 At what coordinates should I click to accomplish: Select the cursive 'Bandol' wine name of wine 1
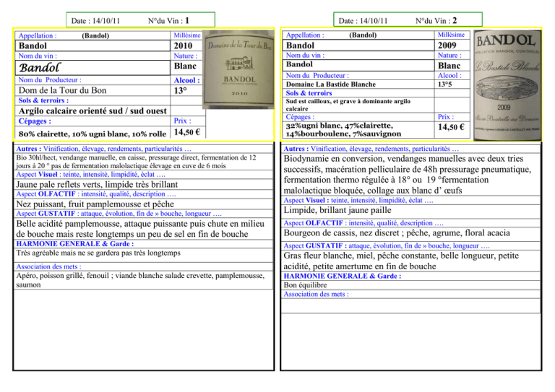pos(39,68)
